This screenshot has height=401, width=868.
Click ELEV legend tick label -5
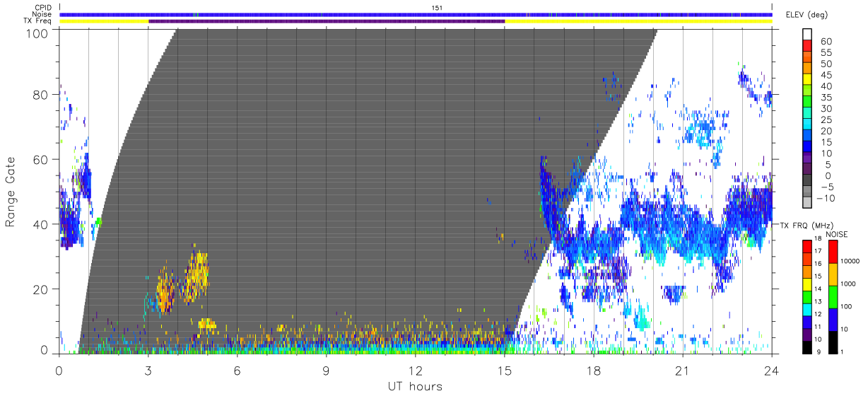[826, 187]
